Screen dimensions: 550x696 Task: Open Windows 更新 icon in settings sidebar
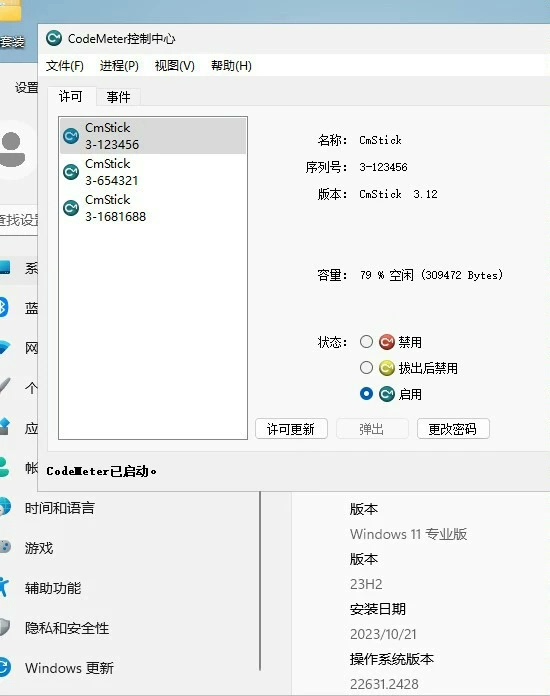(4, 667)
